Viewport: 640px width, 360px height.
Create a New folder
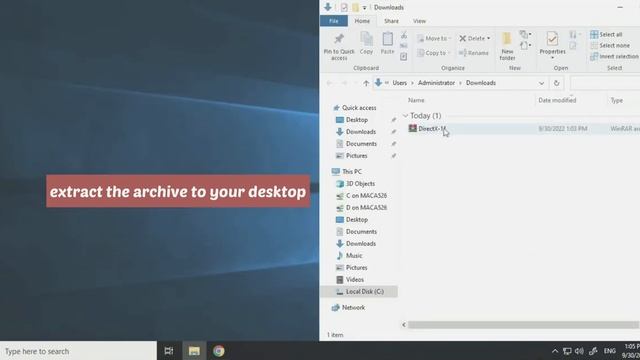[507, 47]
